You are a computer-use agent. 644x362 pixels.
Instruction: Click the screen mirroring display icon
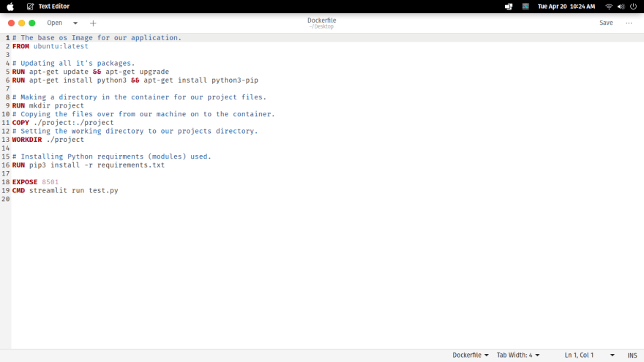pyautogui.click(x=509, y=7)
